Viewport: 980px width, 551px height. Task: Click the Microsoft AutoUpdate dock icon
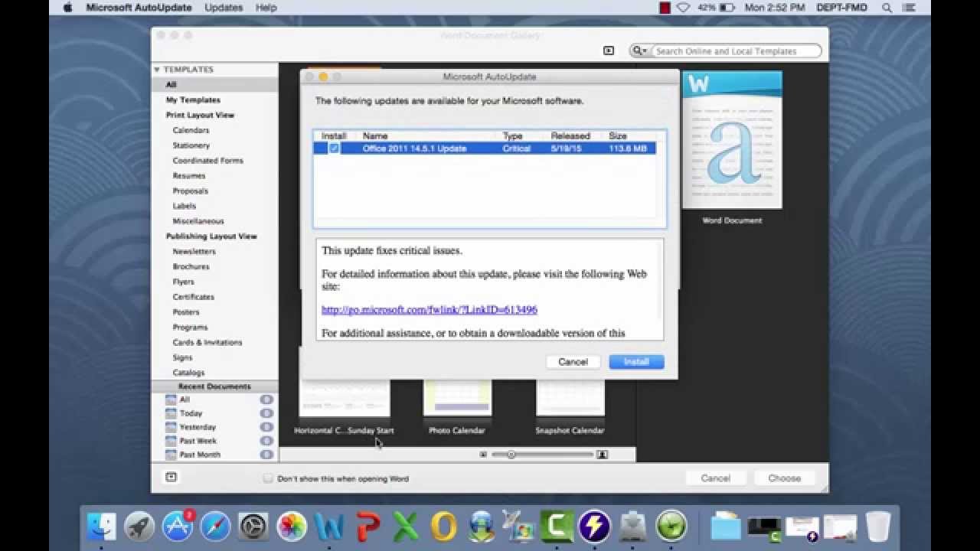pos(633,526)
